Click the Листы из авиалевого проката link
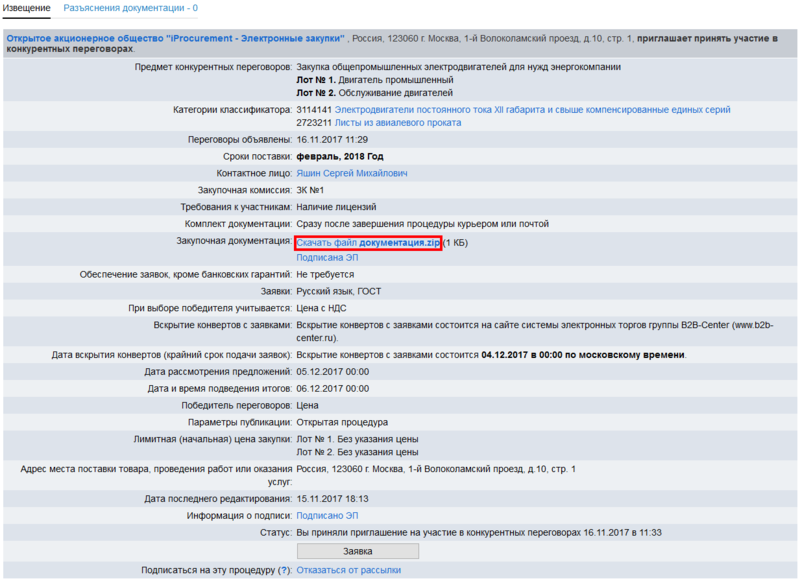Image resolution: width=800 pixels, height=581 pixels. (398, 122)
